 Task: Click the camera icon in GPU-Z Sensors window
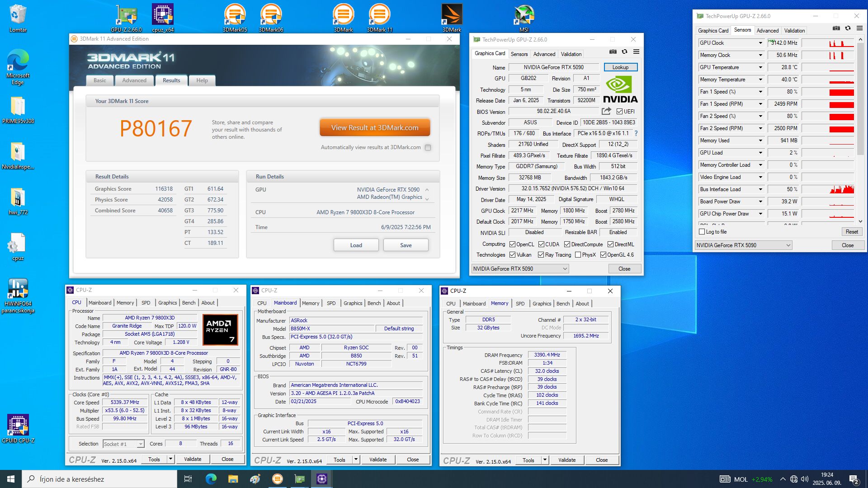click(x=836, y=28)
